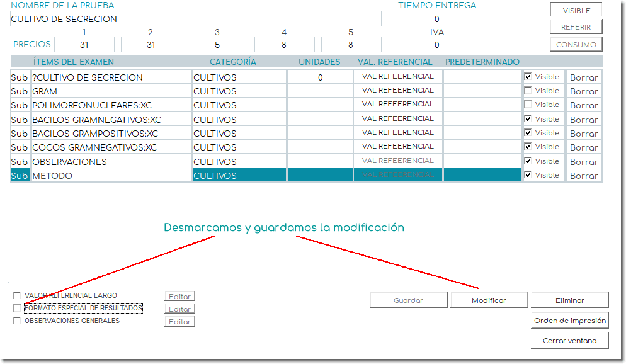Focus the NOMBRE DE LA PRUEBA field
This screenshot has width=626, height=364.
[x=195, y=19]
